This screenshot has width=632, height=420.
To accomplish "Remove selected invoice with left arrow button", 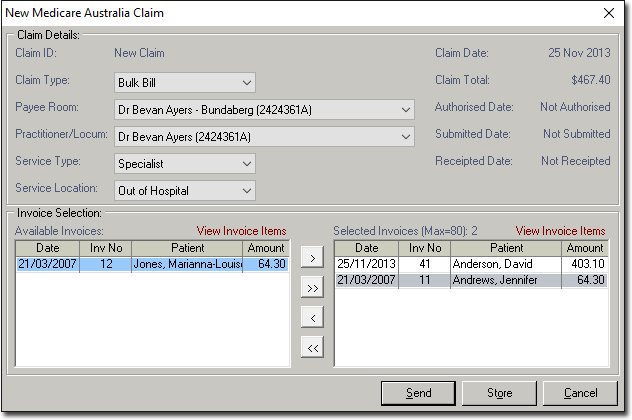I will click(x=311, y=318).
